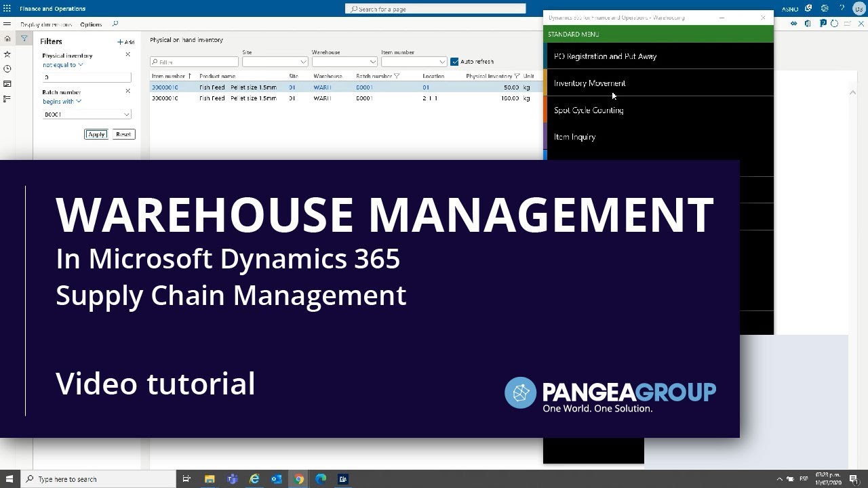
Task: Expand the Item number dropdown
Action: [442, 62]
